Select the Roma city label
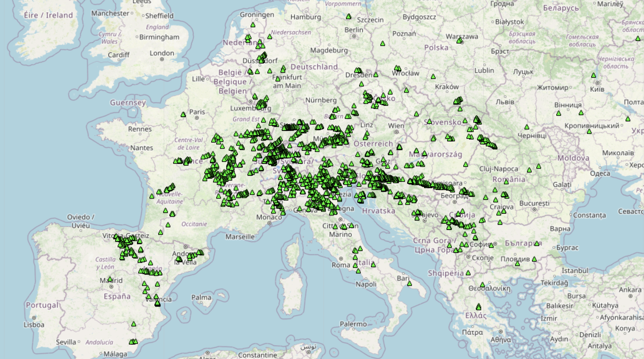 (x=341, y=265)
